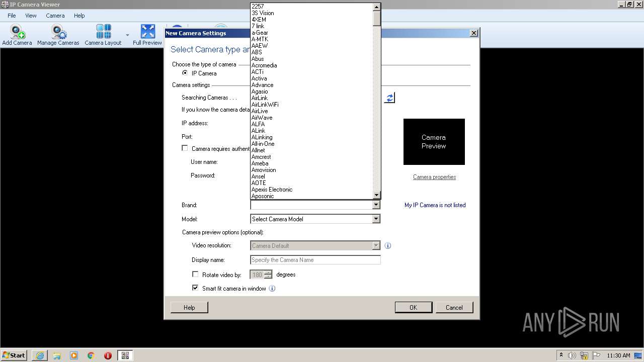Show info about video resolution

[388, 246]
